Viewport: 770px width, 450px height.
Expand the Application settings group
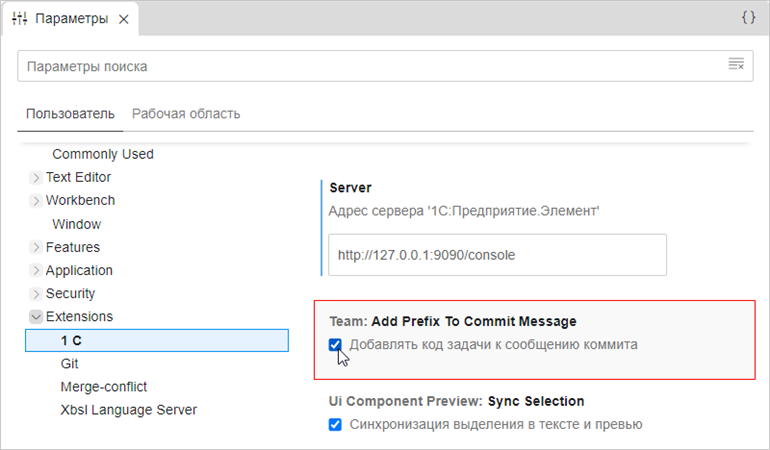pyautogui.click(x=36, y=271)
